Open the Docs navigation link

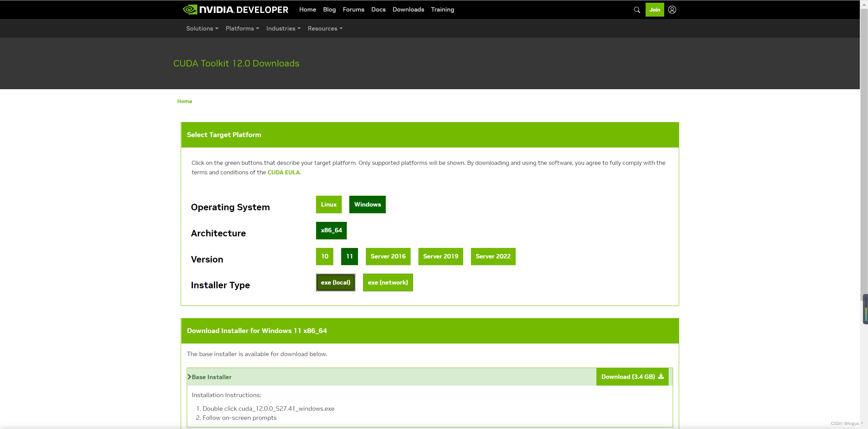[378, 9]
